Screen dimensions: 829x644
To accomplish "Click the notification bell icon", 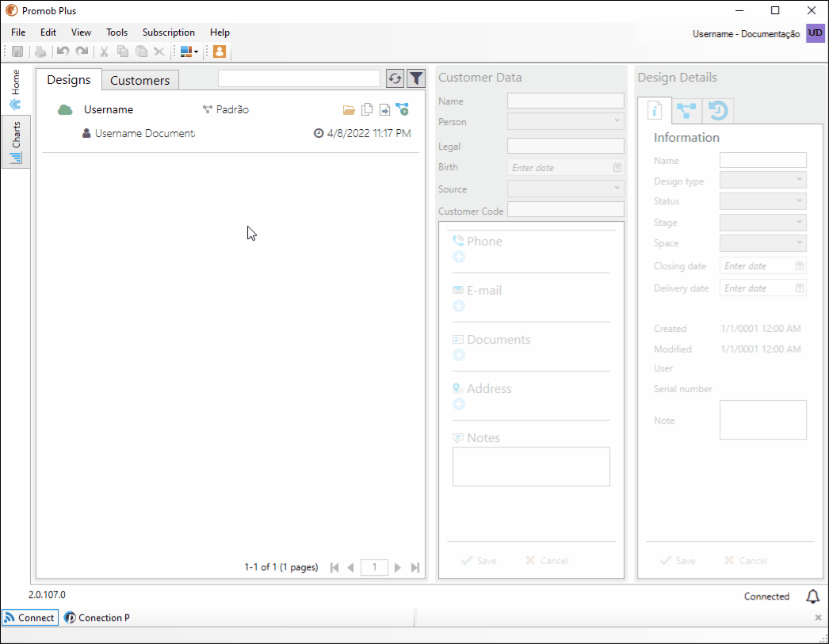I will click(x=812, y=596).
